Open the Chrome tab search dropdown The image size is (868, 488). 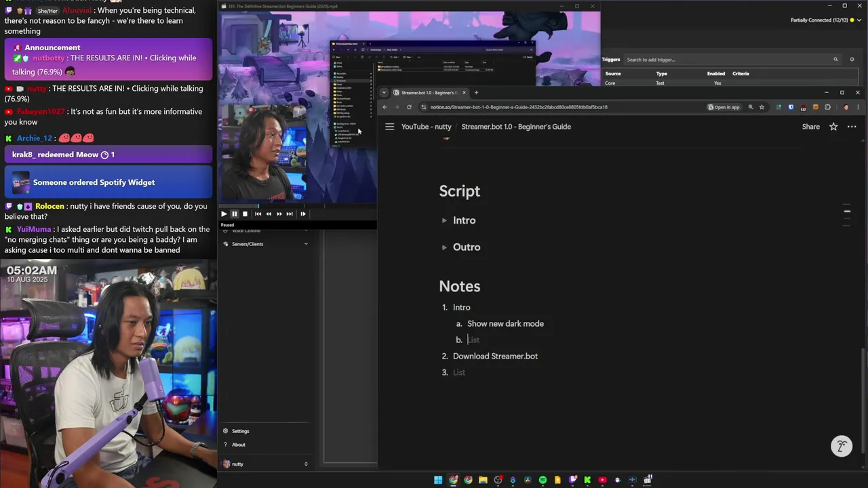click(384, 93)
